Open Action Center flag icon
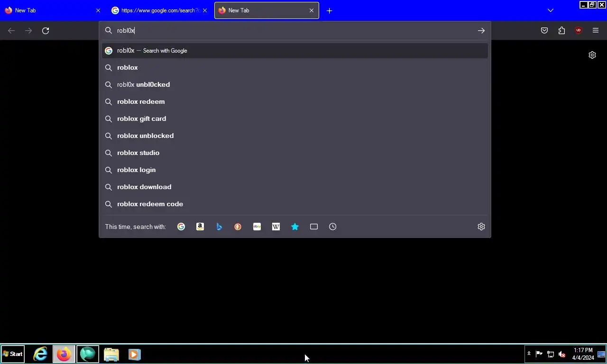This screenshot has height=364, width=607. click(x=539, y=354)
